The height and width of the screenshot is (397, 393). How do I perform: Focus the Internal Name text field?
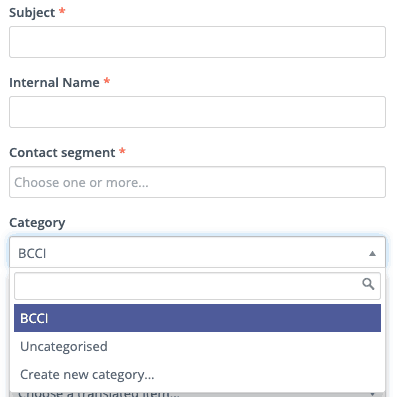[x=197, y=112]
